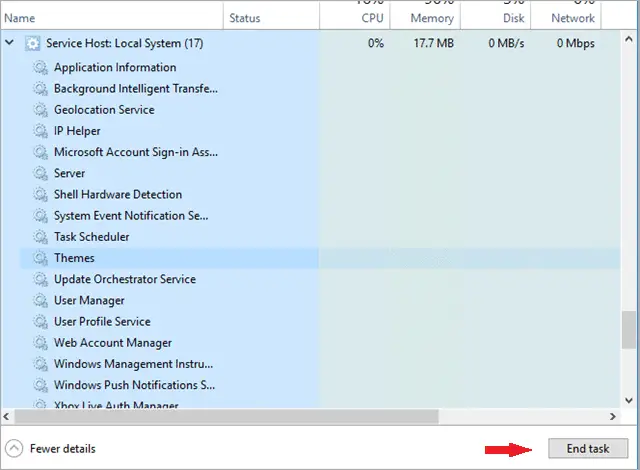Click the Microsoft Account Sign-in Assistant icon
This screenshot has height=470, width=640.
tap(40, 152)
